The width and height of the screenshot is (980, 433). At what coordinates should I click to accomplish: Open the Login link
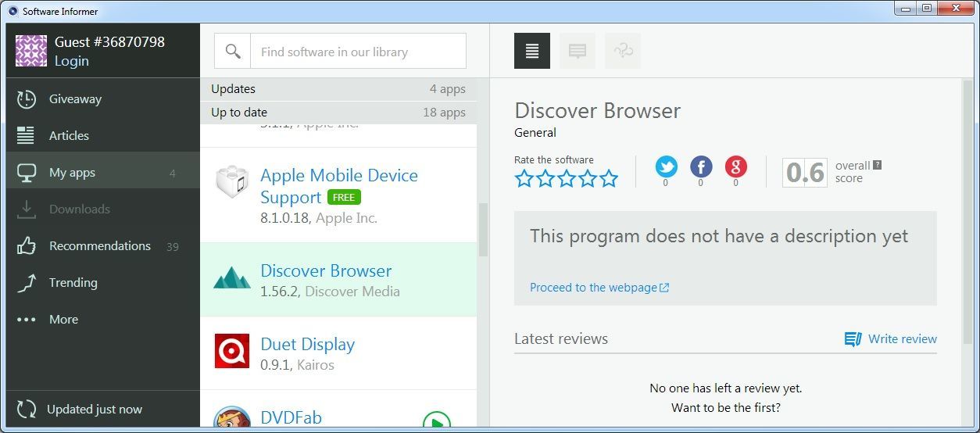[x=71, y=61]
